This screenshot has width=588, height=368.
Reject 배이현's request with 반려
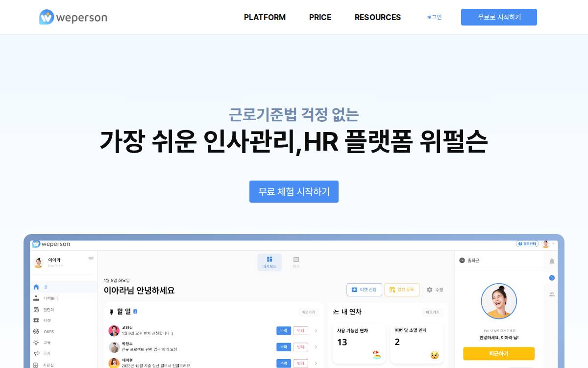coord(300,364)
